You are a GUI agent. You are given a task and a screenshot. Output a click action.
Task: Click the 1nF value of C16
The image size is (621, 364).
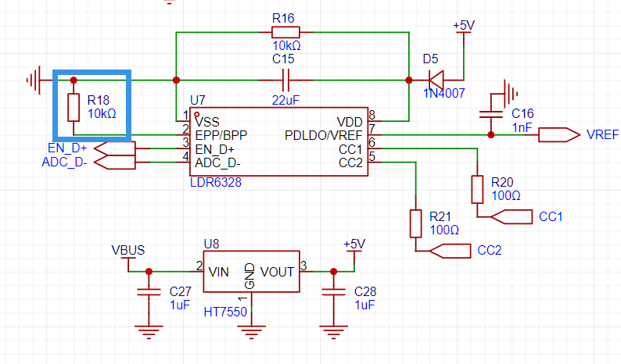pyautogui.click(x=522, y=128)
